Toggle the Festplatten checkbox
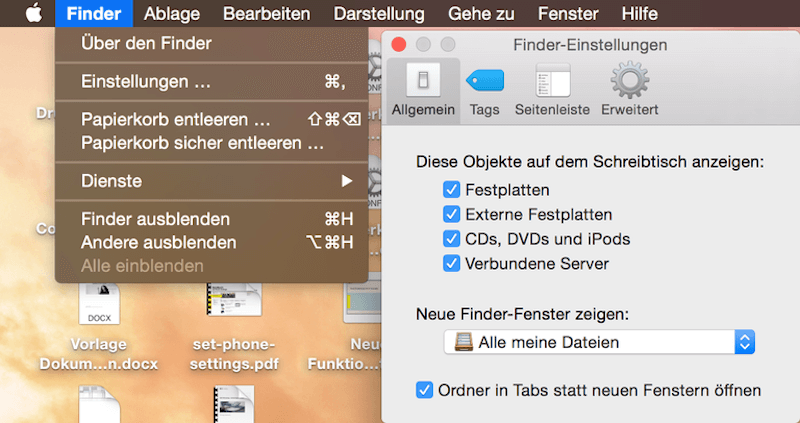800x423 pixels. [x=451, y=190]
